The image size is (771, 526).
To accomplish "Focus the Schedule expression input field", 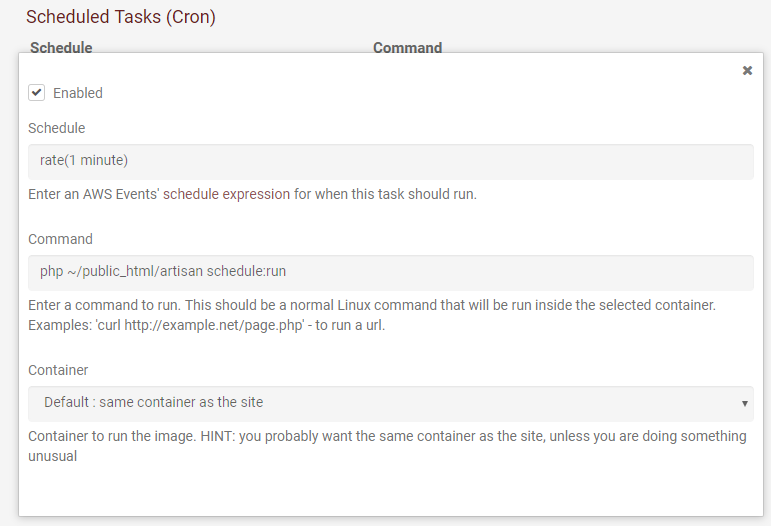I will (x=390, y=161).
